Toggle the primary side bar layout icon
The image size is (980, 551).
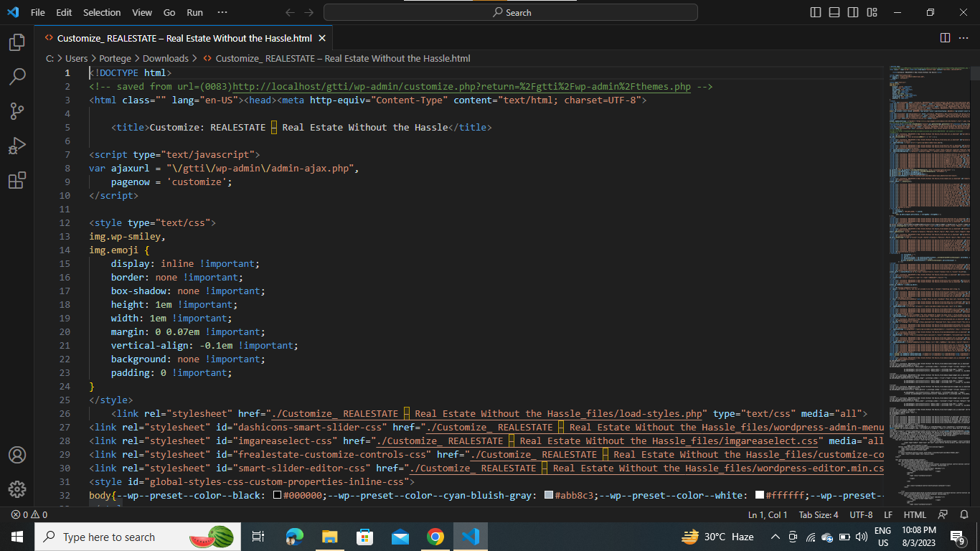(x=816, y=12)
